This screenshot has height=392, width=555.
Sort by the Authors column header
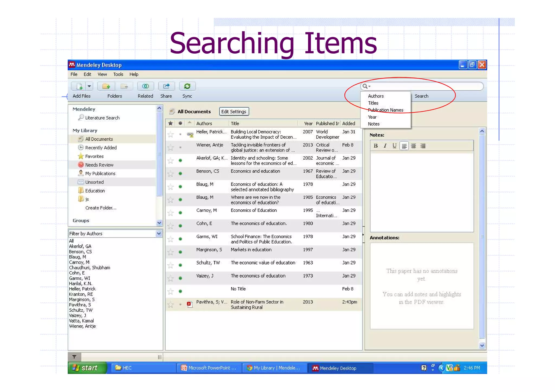tap(204, 123)
